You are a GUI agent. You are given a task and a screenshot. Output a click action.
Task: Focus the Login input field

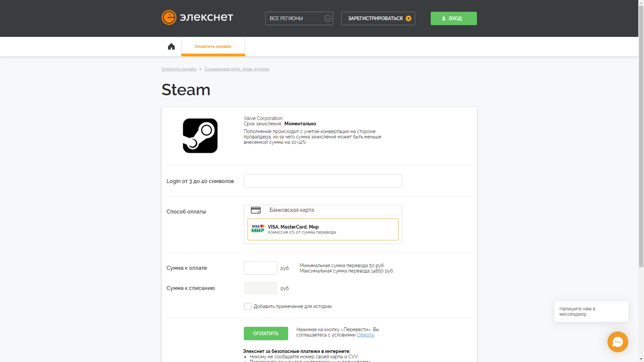pos(323,181)
